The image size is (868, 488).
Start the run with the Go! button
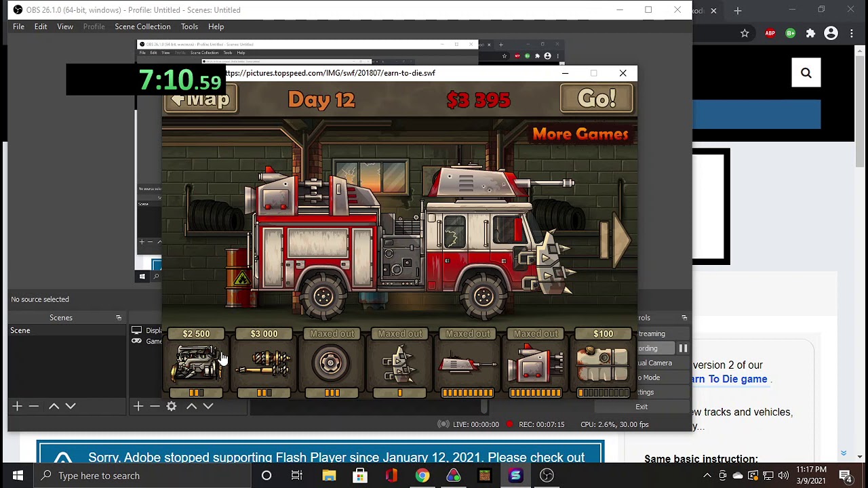(x=597, y=99)
